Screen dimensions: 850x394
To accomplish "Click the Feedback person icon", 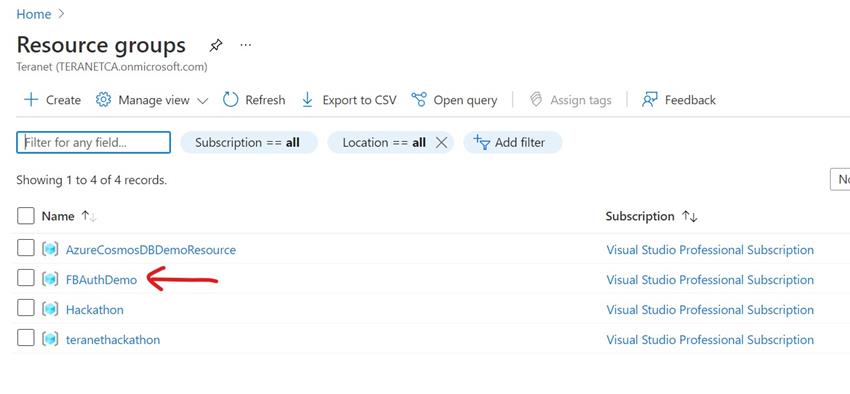I will pos(649,100).
